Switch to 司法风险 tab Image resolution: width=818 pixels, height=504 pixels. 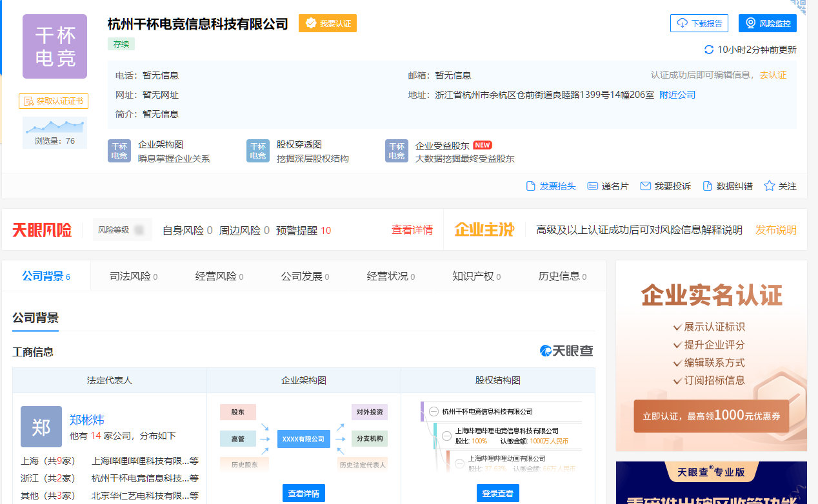(x=134, y=276)
